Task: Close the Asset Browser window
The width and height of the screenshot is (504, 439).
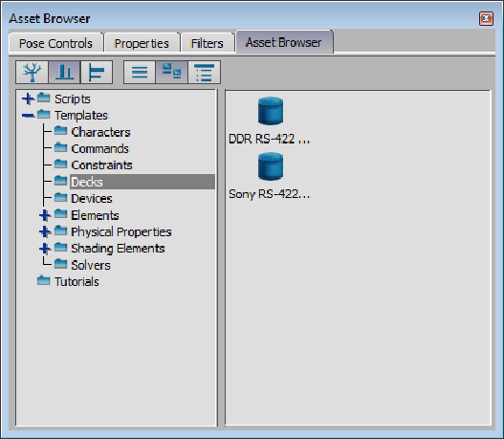Action: tap(486, 18)
